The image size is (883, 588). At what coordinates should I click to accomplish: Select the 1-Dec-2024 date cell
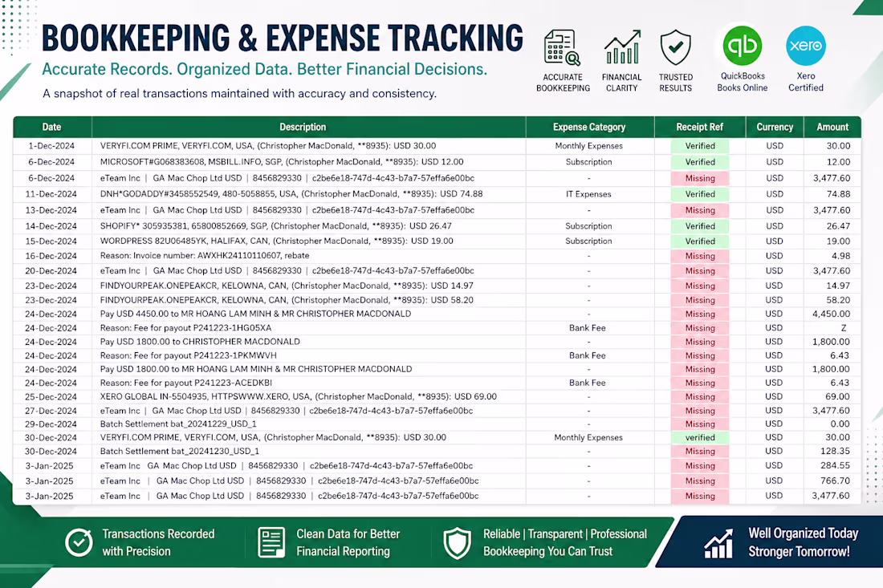click(52, 146)
